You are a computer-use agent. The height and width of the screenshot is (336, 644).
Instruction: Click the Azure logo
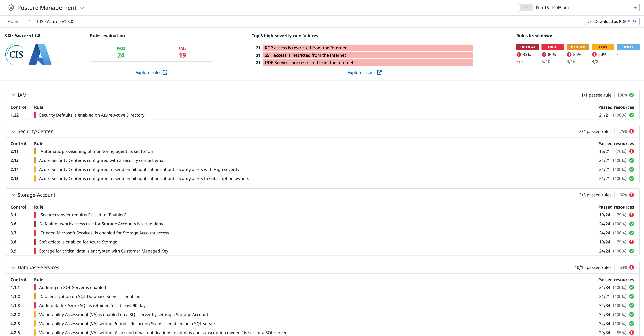pyautogui.click(x=40, y=55)
